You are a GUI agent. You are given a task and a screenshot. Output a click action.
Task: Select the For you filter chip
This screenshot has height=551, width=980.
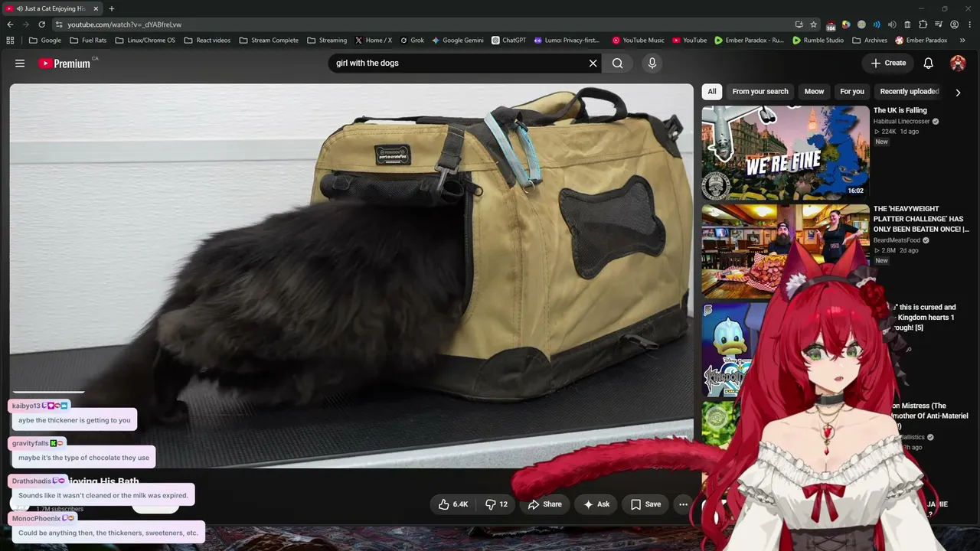pyautogui.click(x=852, y=92)
